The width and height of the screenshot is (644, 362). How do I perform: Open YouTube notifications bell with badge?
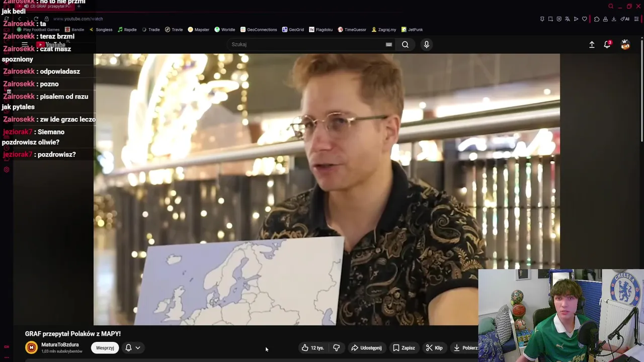[607, 44]
